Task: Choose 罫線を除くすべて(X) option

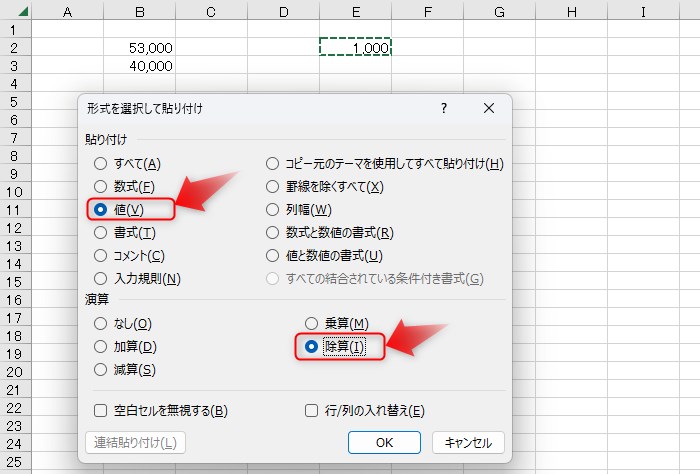Action: 325,187
